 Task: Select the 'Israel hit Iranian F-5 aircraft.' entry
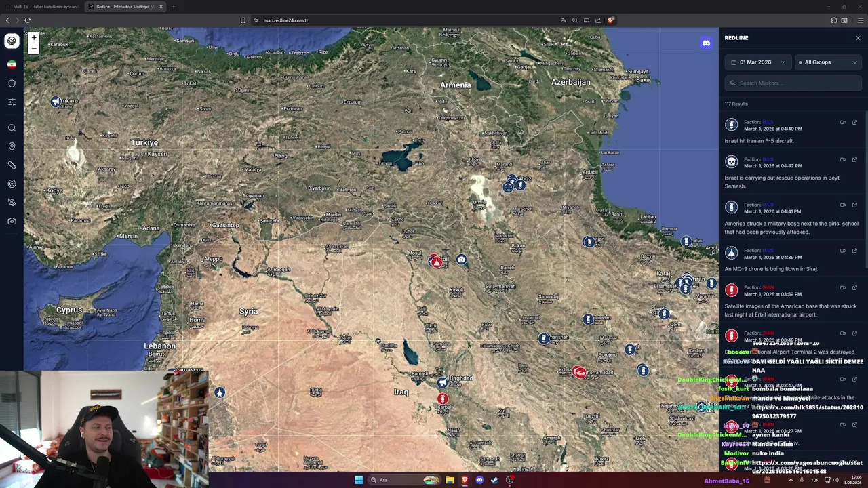(x=759, y=141)
